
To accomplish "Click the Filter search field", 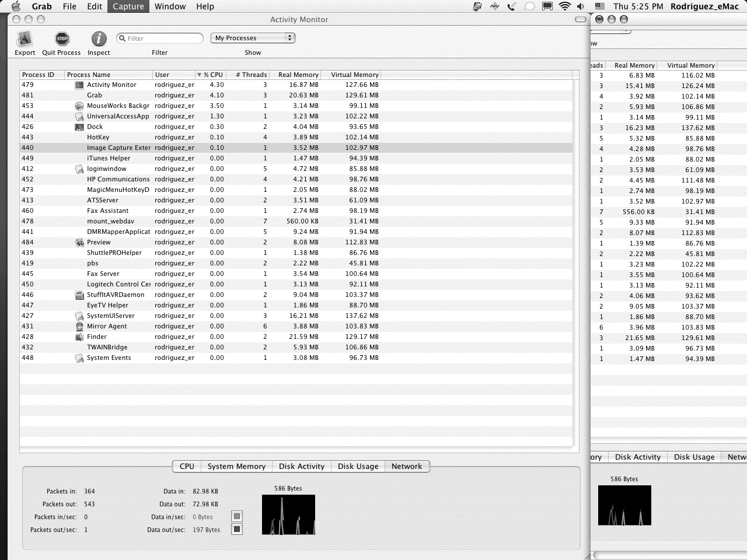I will tap(160, 38).
